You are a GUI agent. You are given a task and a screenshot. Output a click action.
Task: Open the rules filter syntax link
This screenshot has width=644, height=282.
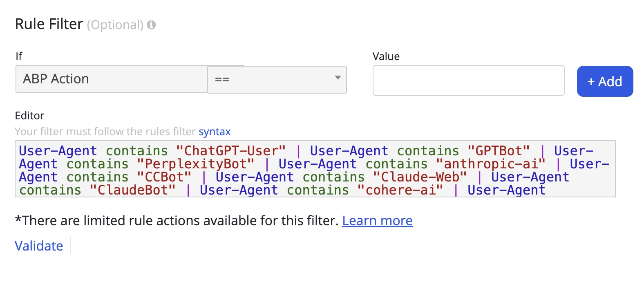click(x=215, y=132)
